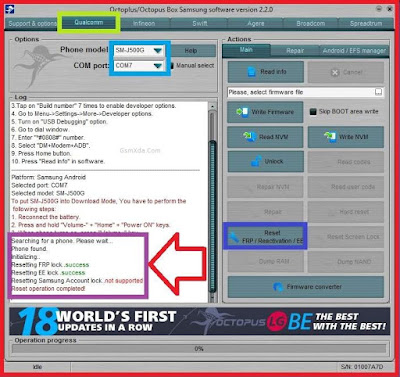Click the Firmware converter icon
The width and height of the screenshot is (400, 377).
(278, 287)
